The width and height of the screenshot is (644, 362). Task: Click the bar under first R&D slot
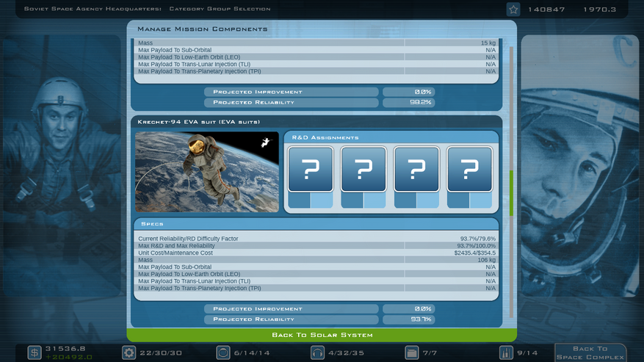pyautogui.click(x=311, y=200)
